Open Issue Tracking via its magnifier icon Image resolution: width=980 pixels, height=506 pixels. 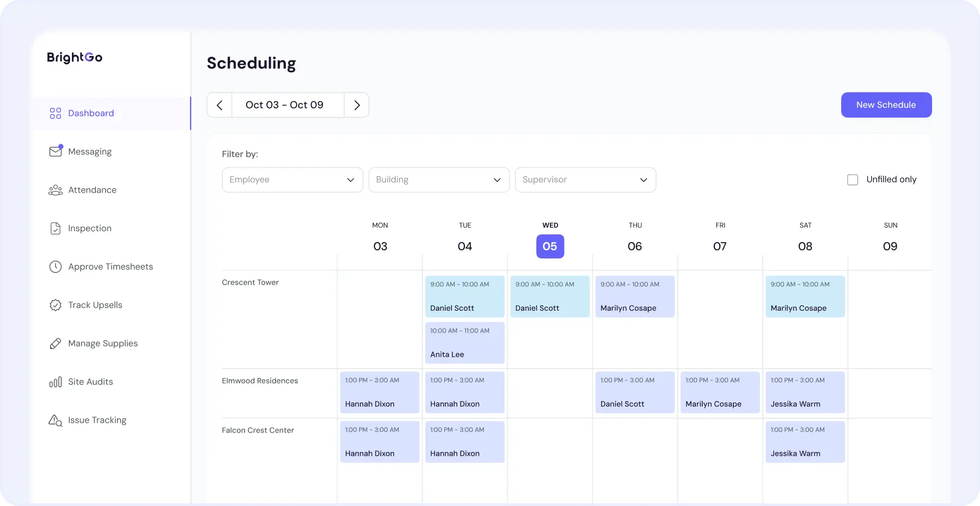(x=56, y=420)
